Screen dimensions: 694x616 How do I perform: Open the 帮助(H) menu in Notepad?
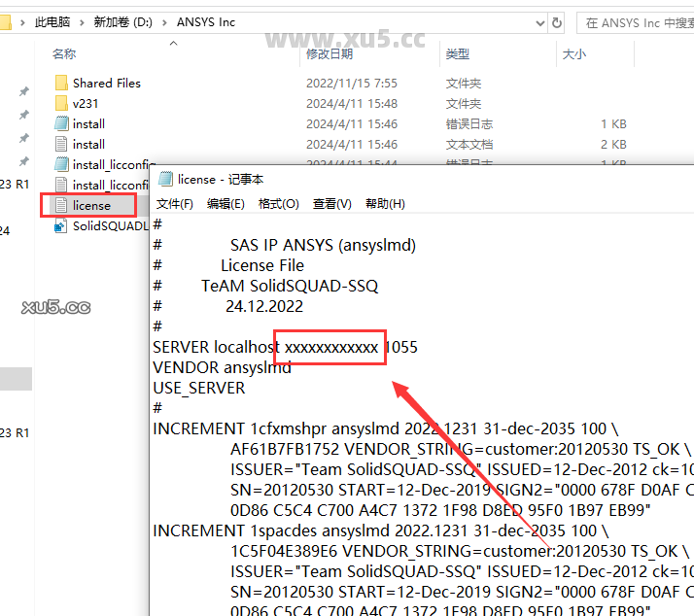385,204
